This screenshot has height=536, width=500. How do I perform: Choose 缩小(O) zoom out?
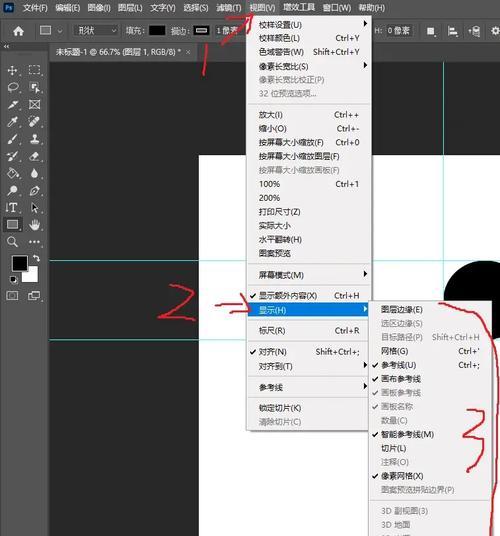click(x=308, y=129)
